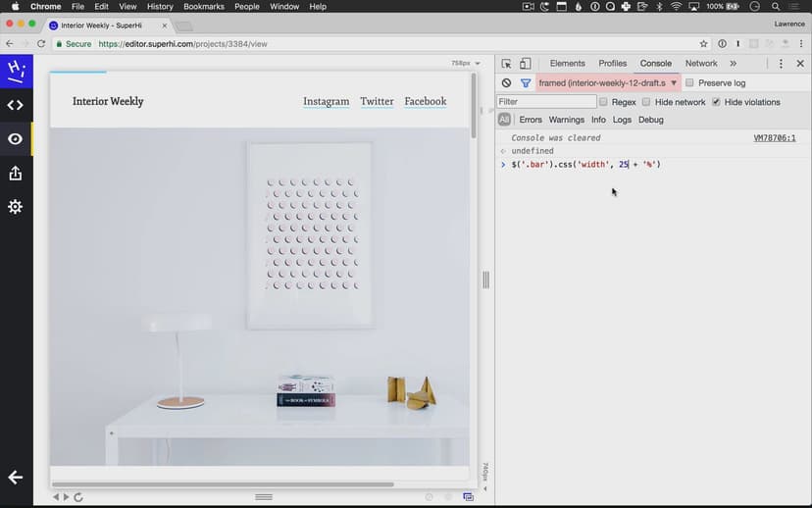Screen dimensions: 812x508
Task: Reload the preview with the refresh icon
Action: (x=78, y=497)
